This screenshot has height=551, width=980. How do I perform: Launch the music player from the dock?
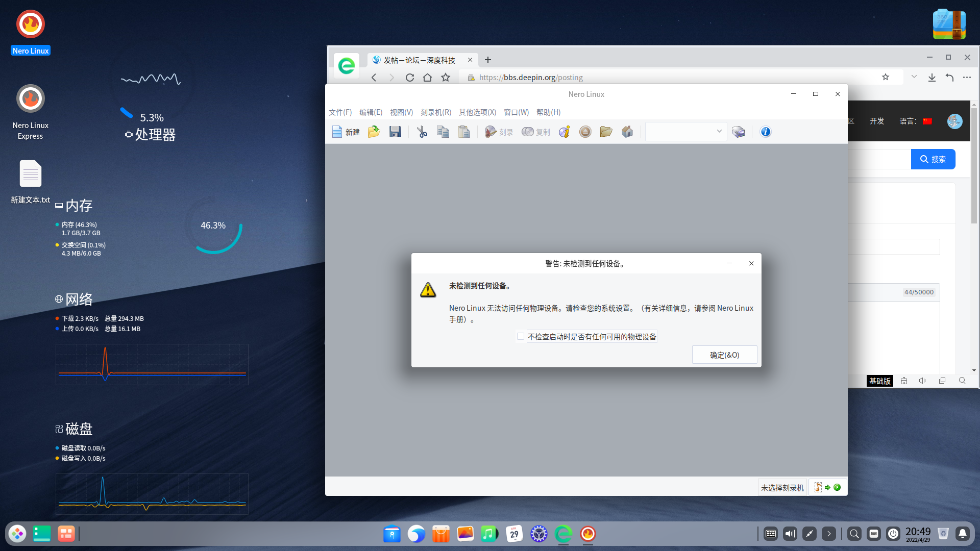pyautogui.click(x=489, y=534)
